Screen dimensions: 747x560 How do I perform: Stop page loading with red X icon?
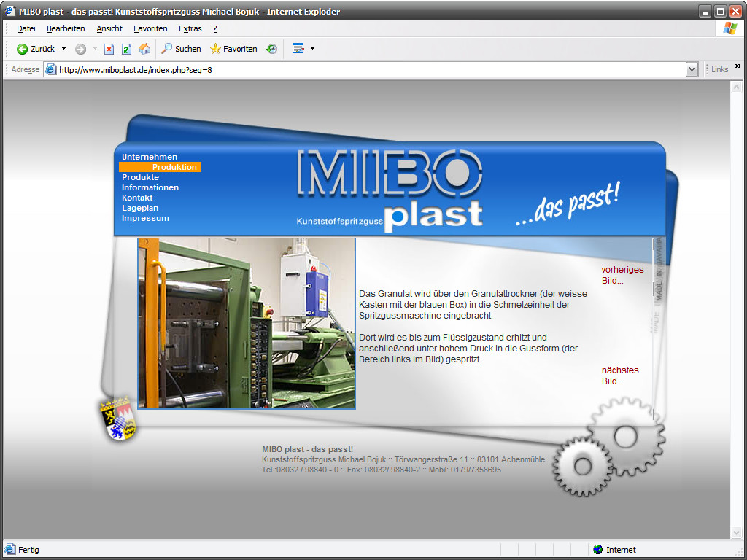pos(109,49)
